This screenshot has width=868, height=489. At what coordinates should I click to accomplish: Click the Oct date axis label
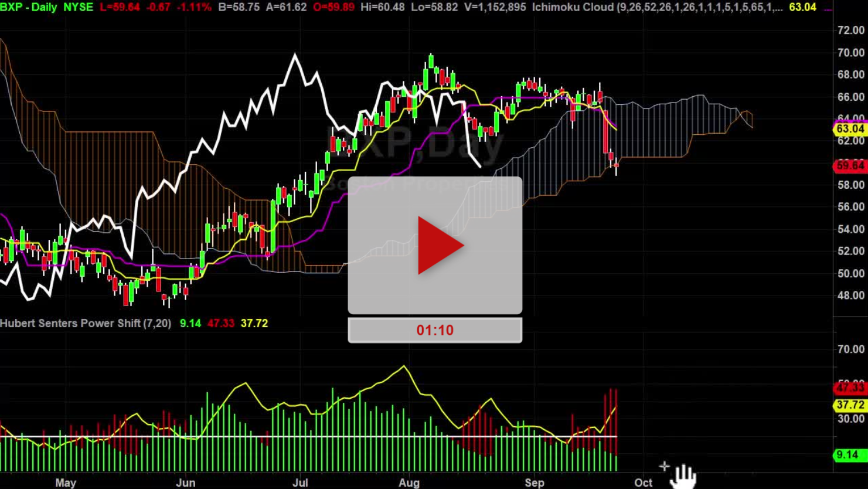(x=643, y=483)
